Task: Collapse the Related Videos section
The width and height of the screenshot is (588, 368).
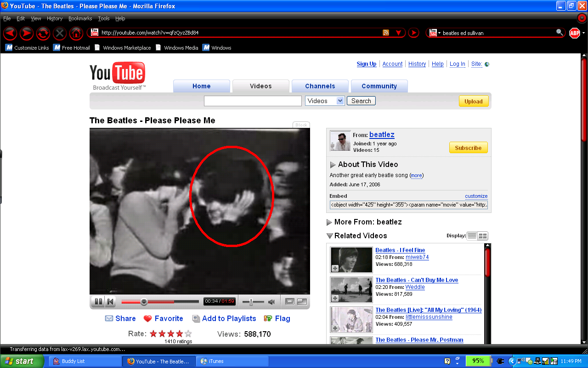Action: point(329,236)
